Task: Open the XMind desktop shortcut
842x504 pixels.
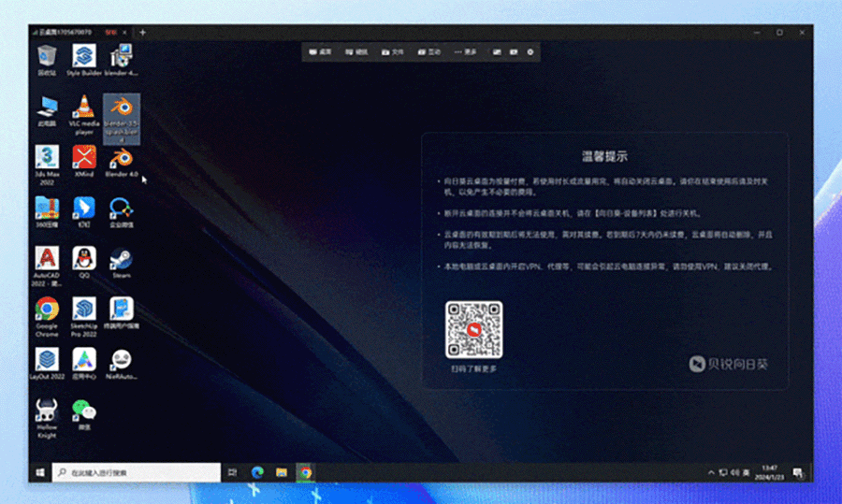Action: (84, 161)
